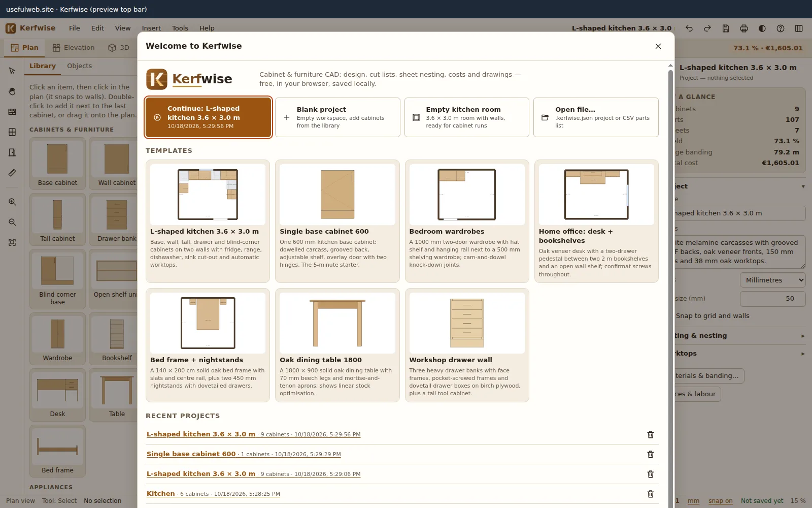812x508 pixels.
Task: Expand the nesting section arrow
Action: click(x=803, y=336)
